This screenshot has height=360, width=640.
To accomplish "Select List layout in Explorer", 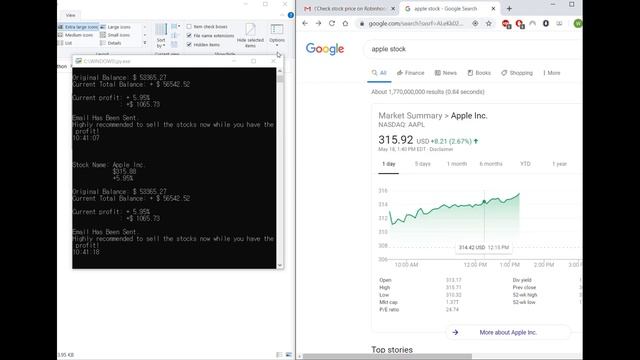I will [65, 43].
